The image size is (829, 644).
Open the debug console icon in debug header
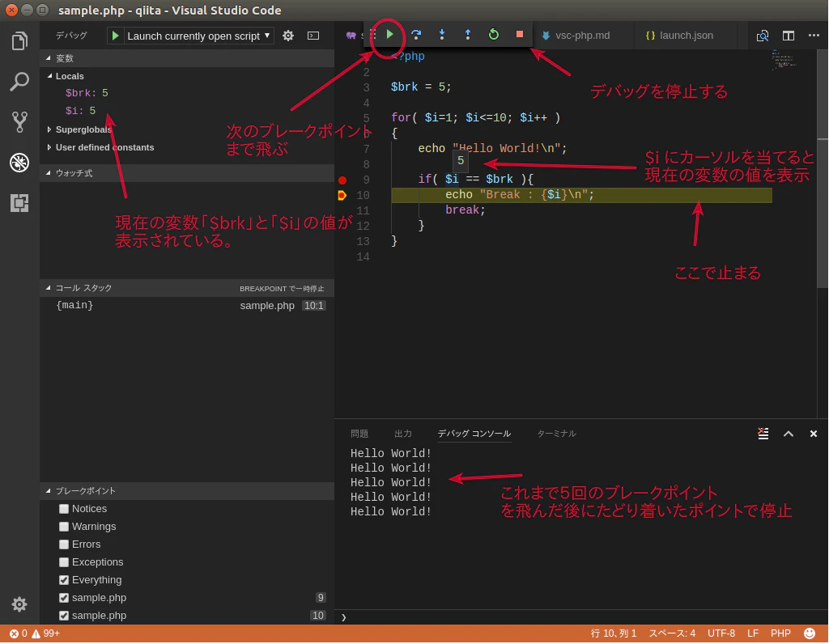tap(313, 36)
